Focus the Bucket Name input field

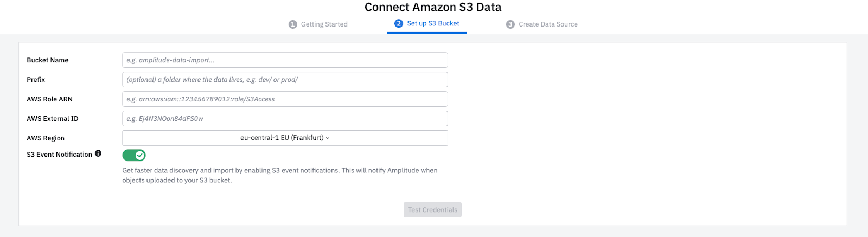(285, 60)
